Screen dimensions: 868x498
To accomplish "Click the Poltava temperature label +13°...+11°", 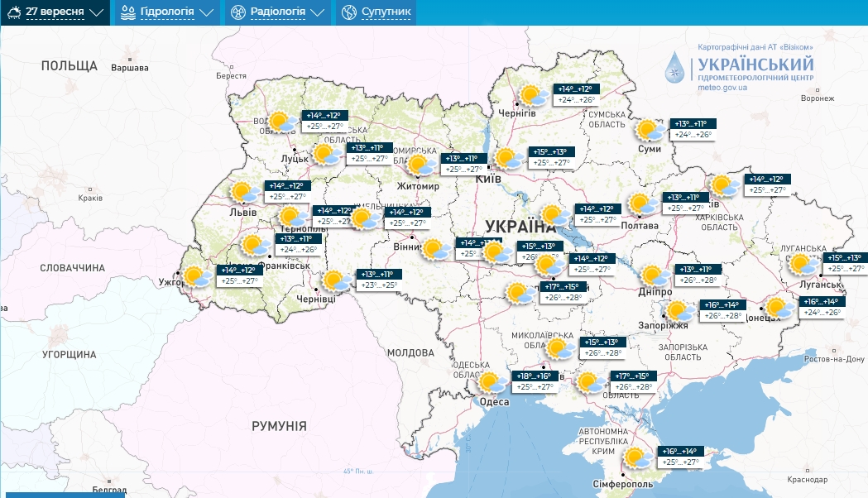I will [x=685, y=198].
